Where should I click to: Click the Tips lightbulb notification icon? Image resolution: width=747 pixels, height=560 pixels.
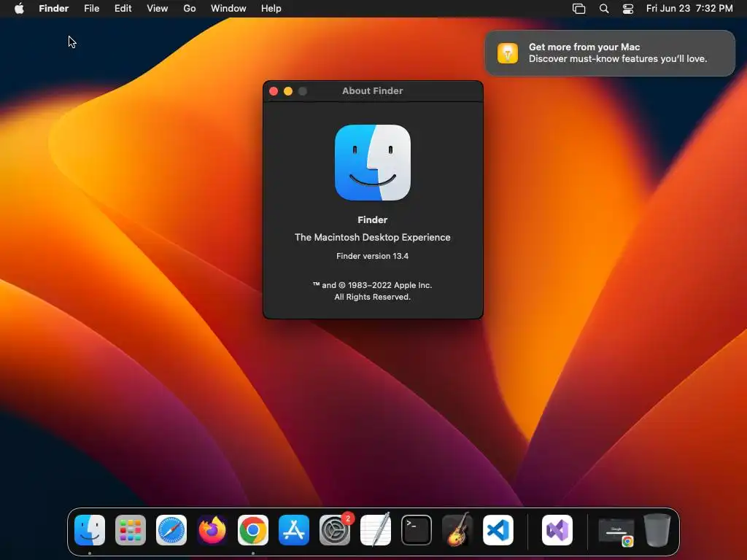coord(508,52)
